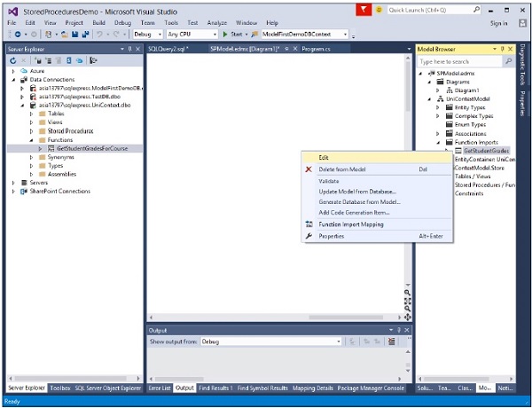This screenshot has width=532, height=408.
Task: Expand the Stored Procedures folder
Action: (32, 130)
